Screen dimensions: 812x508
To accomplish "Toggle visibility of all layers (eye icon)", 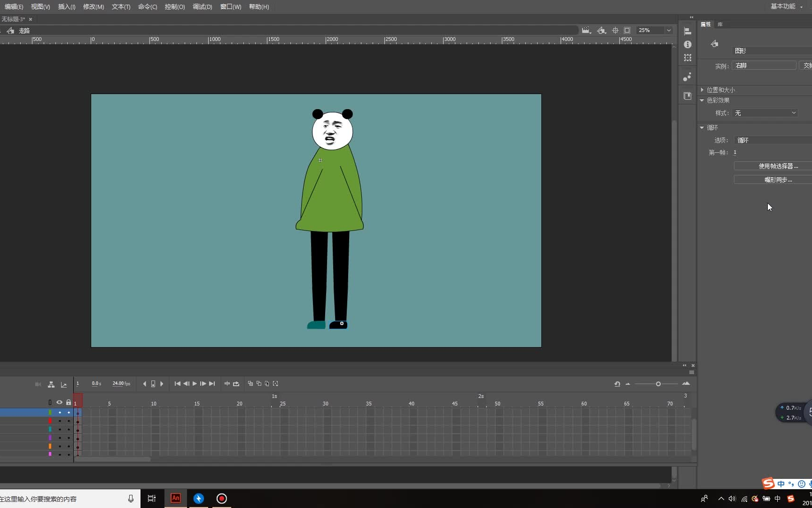I will [59, 402].
